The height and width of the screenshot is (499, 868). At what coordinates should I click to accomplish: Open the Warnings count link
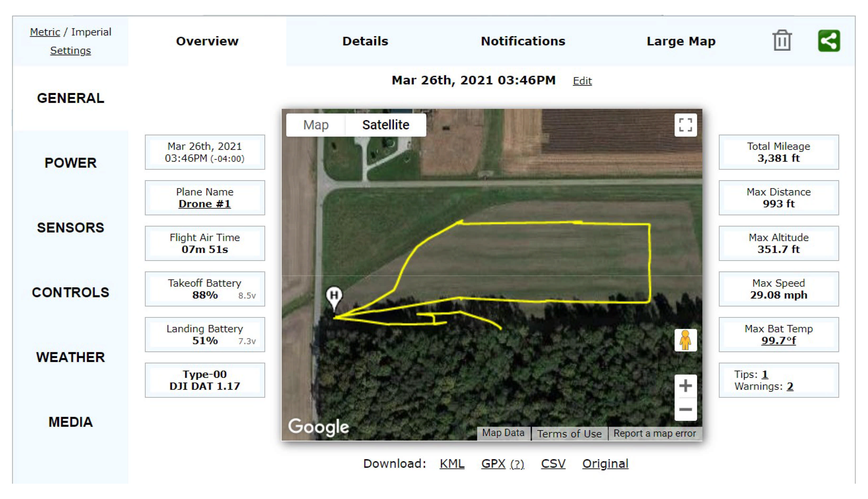[x=790, y=387]
